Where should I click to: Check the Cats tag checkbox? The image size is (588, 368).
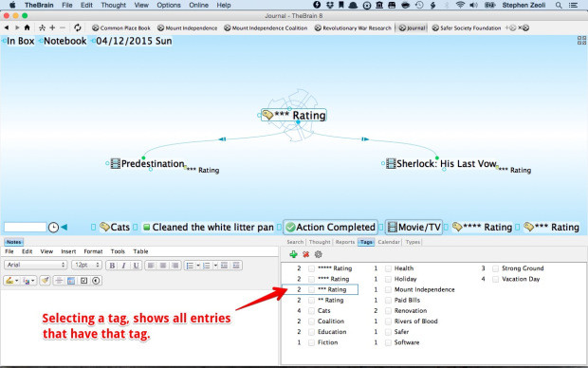click(311, 310)
